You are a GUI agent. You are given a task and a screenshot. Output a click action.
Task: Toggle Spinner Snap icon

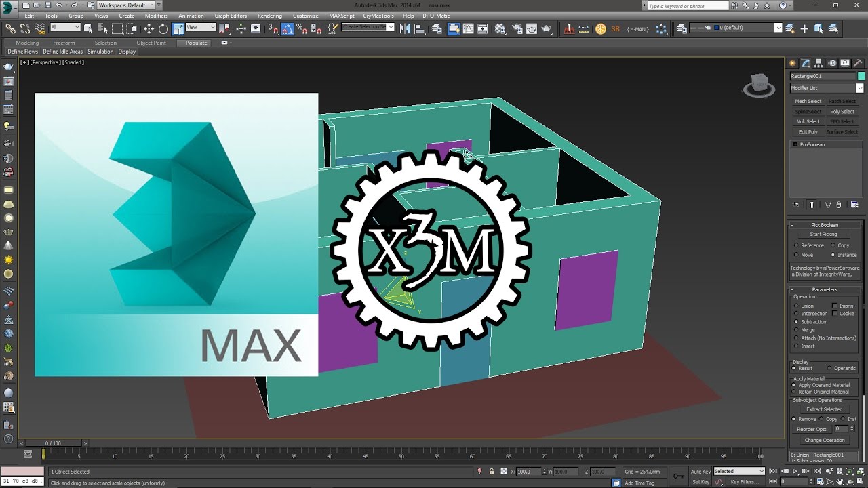315,28
